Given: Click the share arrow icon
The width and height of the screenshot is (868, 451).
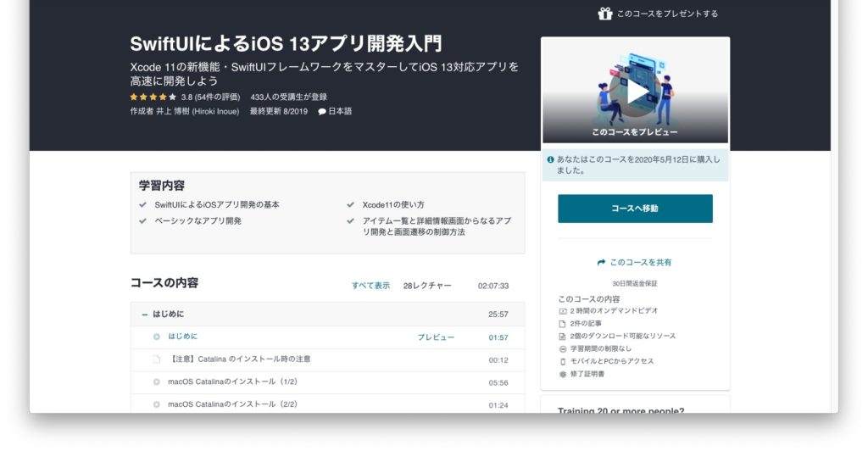Looking at the screenshot, I should [601, 262].
